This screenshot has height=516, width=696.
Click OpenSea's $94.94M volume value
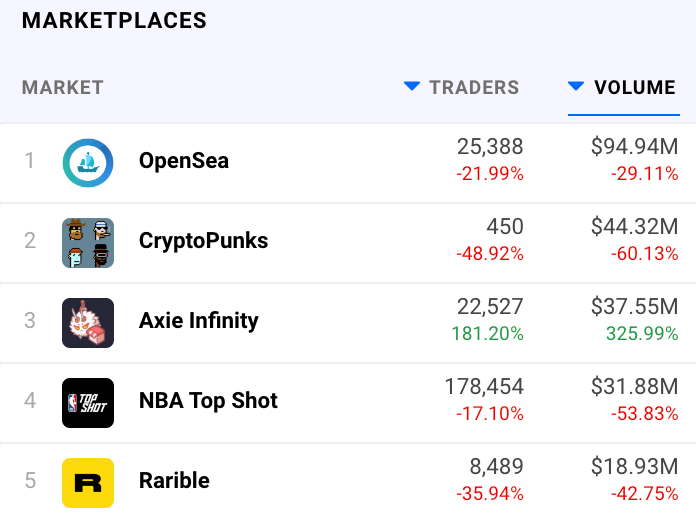click(634, 148)
